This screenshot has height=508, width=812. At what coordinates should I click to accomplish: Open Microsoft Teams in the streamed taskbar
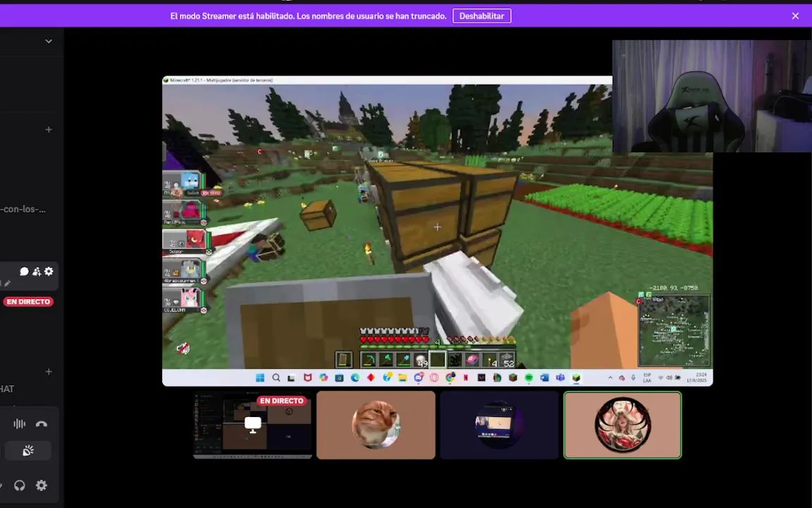tap(560, 378)
